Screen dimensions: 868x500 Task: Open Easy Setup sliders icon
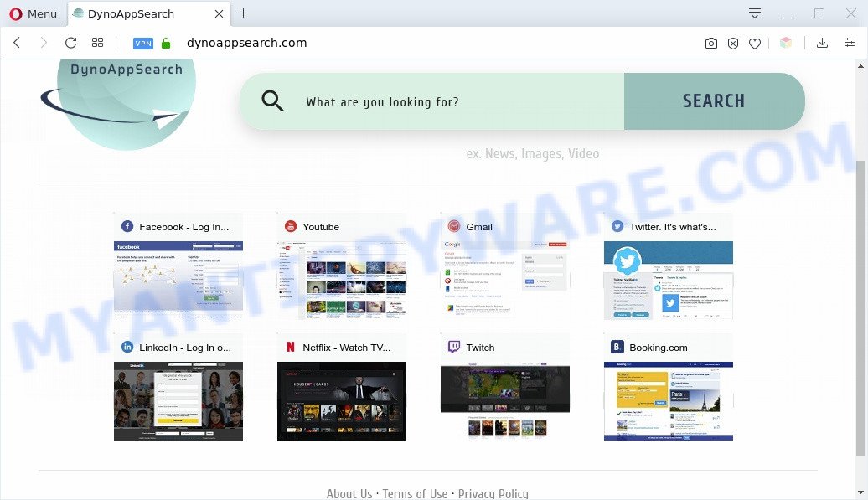(x=850, y=43)
